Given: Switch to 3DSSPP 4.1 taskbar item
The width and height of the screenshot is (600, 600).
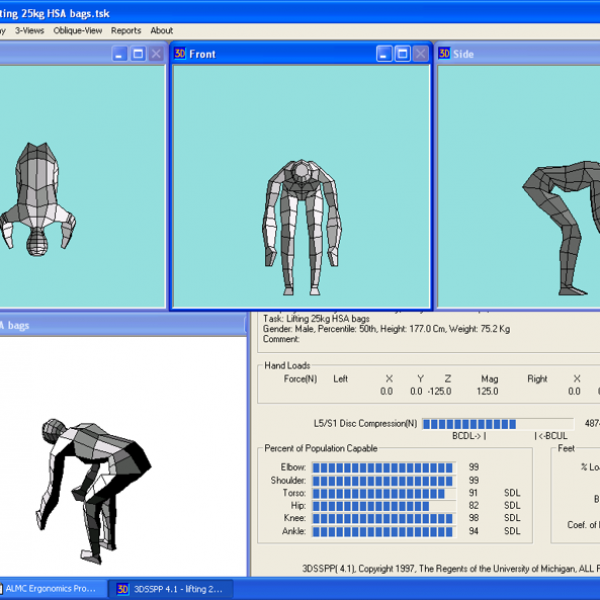Looking at the screenshot, I should click(171, 589).
